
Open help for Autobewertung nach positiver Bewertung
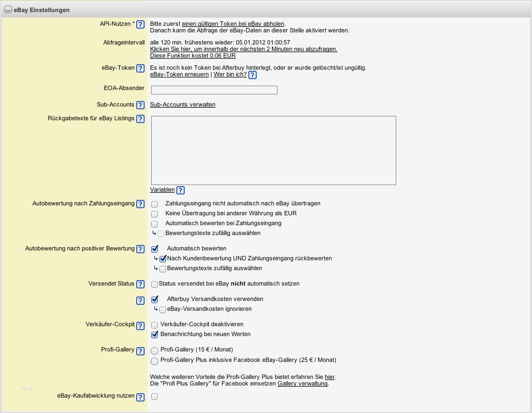click(141, 249)
